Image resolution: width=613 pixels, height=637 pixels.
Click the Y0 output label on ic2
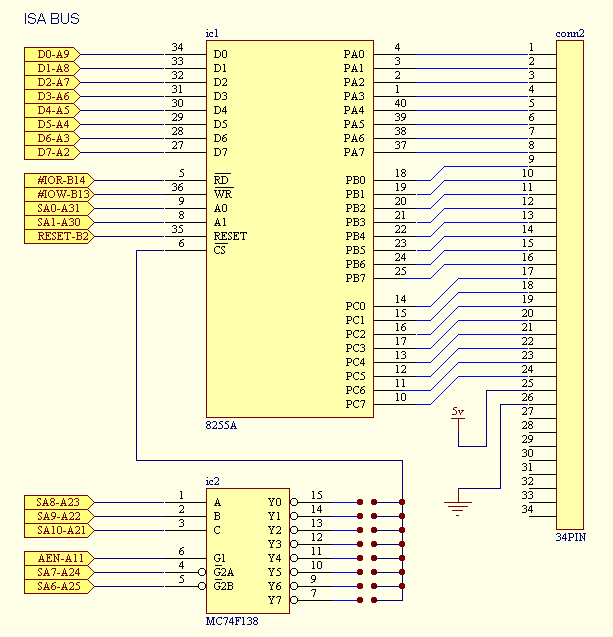275,503
